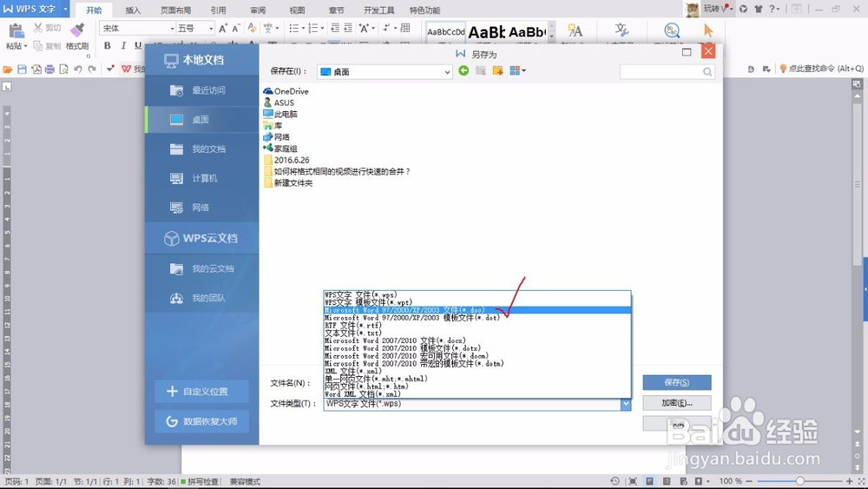Click the 保存(S) button
The height and width of the screenshot is (489, 868).
click(x=677, y=383)
